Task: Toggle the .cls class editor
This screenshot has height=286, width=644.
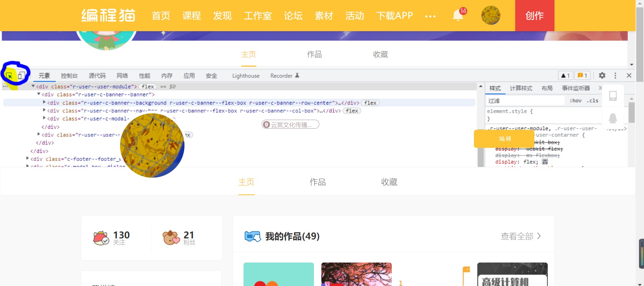Action: click(x=592, y=101)
